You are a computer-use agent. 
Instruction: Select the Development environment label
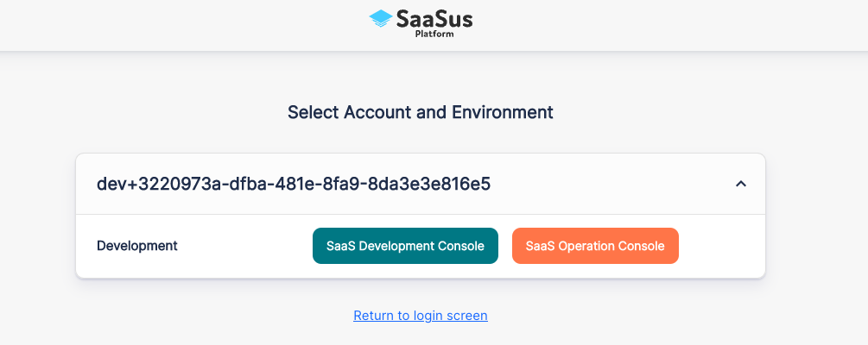pyautogui.click(x=137, y=246)
